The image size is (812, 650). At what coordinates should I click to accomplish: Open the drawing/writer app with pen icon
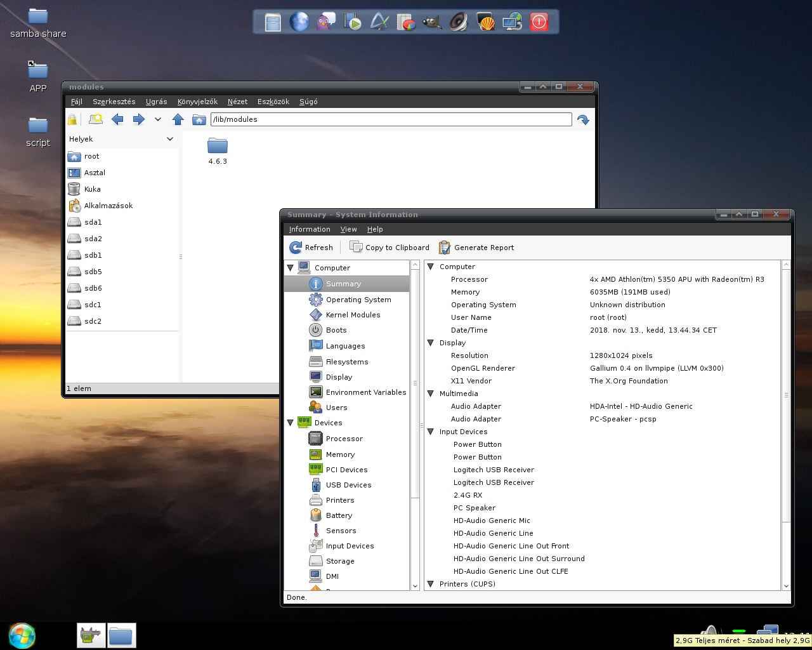(379, 22)
